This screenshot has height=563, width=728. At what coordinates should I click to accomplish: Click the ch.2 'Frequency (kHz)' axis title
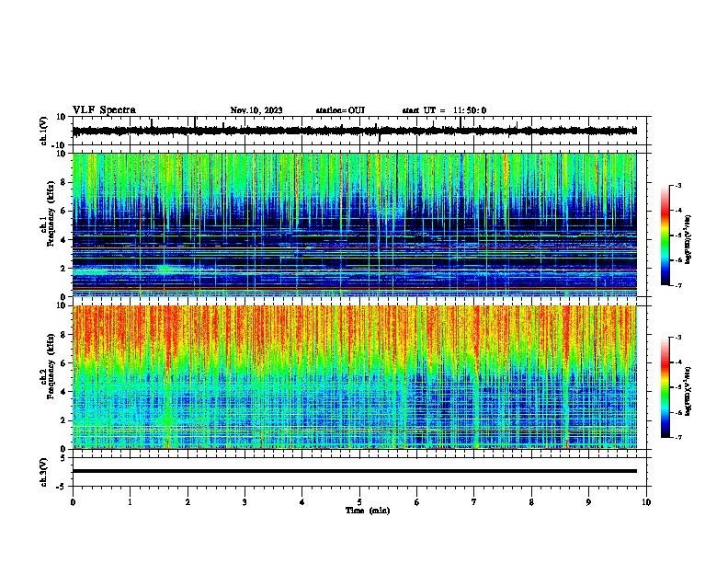coord(51,366)
